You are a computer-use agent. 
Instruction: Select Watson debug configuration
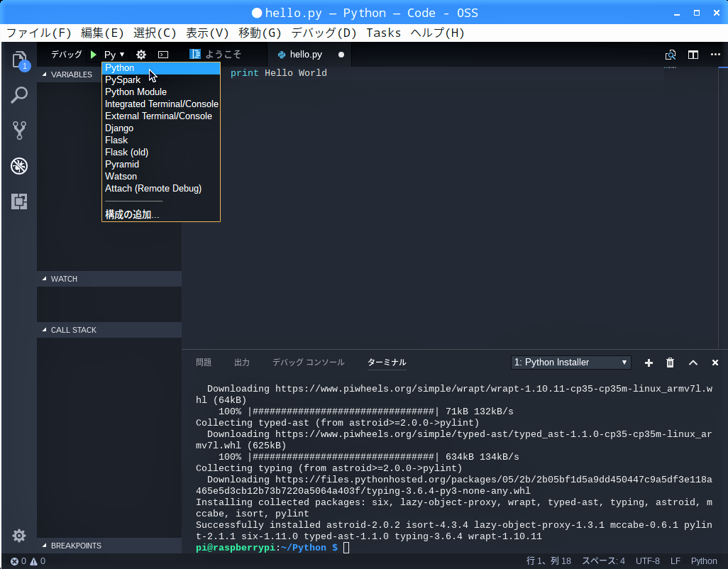tap(160, 177)
